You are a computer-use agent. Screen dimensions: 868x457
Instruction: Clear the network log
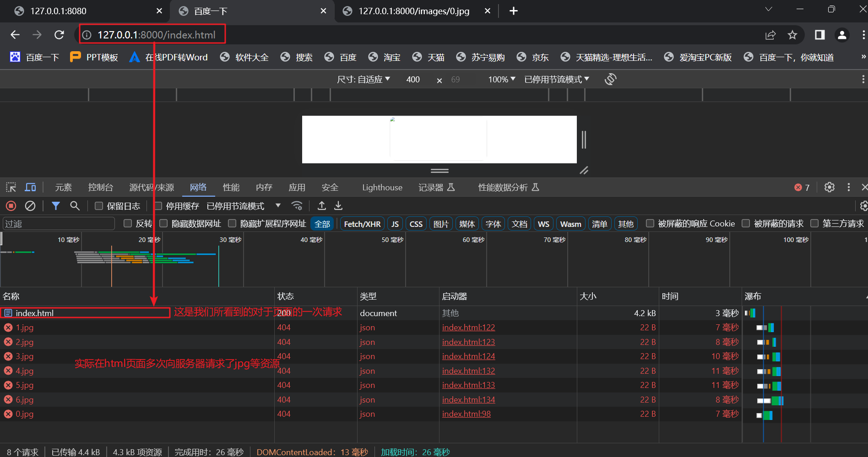click(x=30, y=206)
